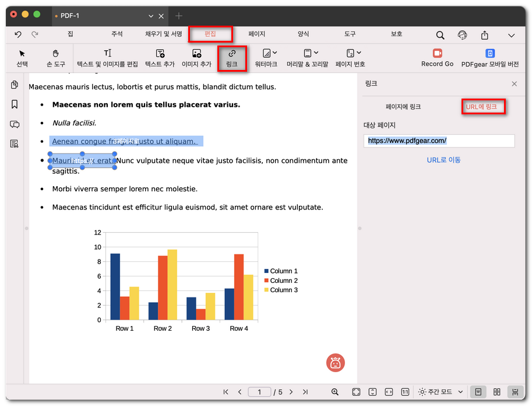Open the bookmarks panel in left sidebar
The image size is (532, 406).
coord(15,104)
